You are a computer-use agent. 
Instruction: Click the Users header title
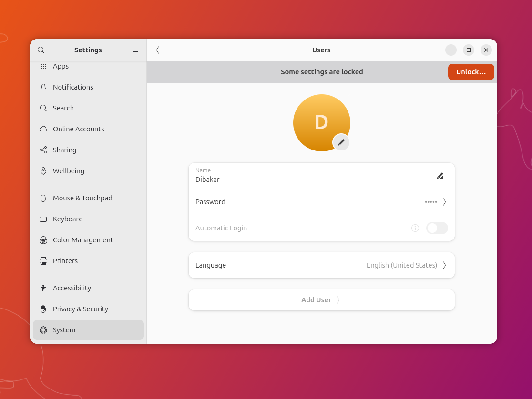point(321,50)
